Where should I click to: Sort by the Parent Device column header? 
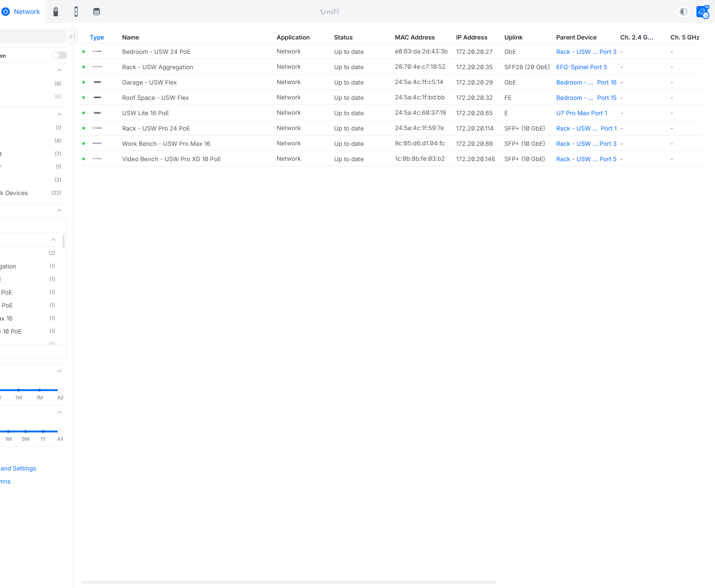576,38
